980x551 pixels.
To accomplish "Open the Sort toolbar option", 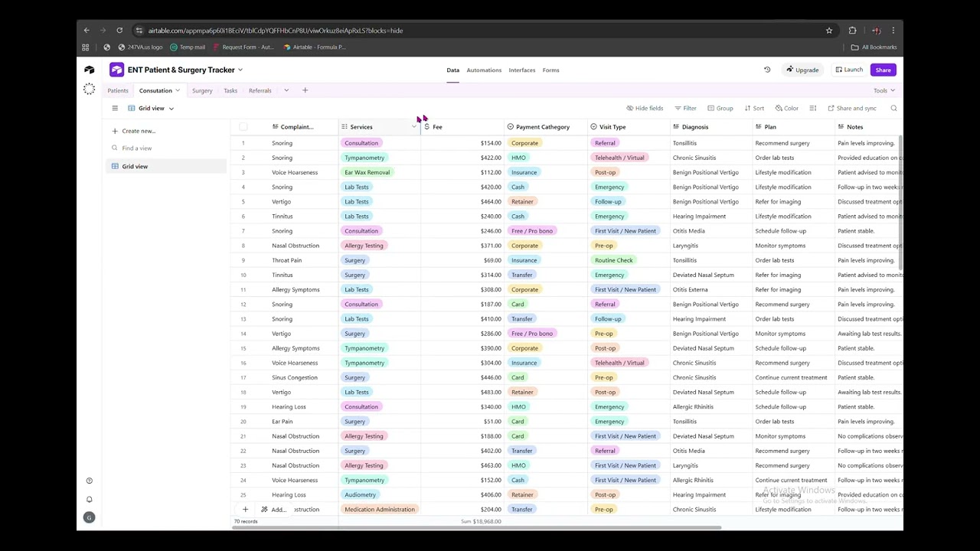I will point(754,108).
